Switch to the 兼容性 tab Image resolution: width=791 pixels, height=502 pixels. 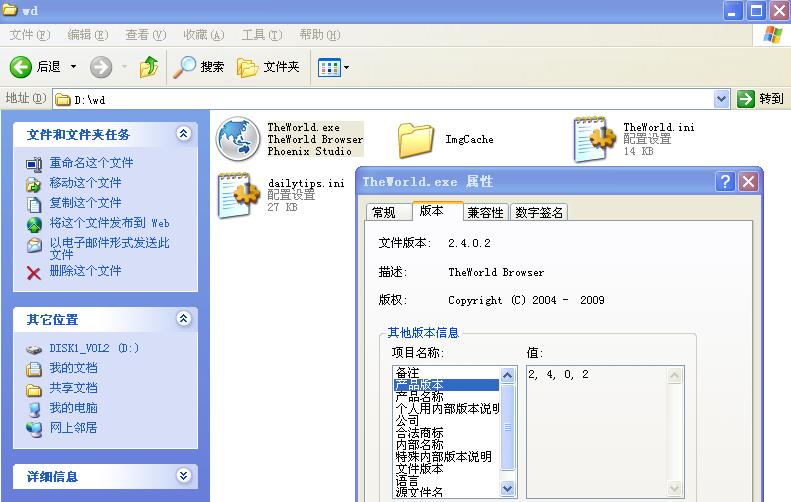pos(485,212)
